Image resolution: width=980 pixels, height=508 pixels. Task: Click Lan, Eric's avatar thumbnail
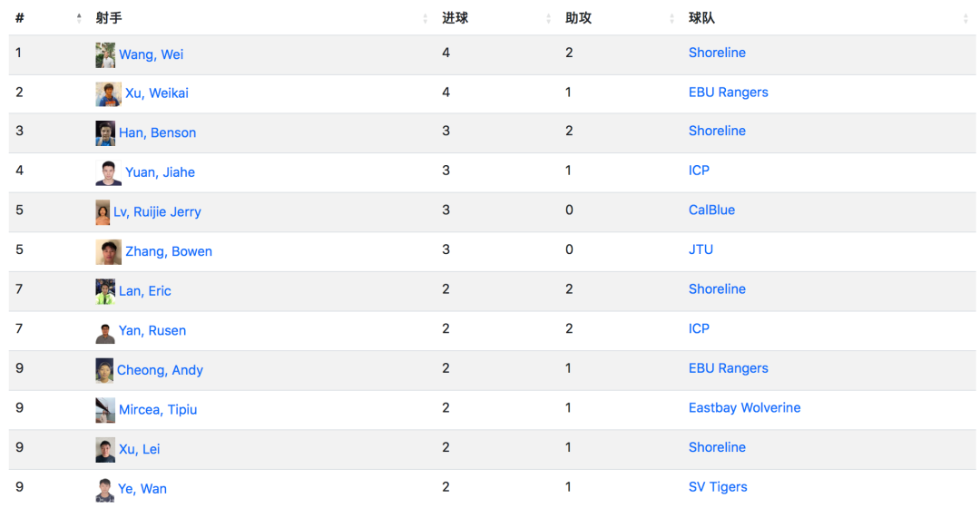(x=105, y=292)
